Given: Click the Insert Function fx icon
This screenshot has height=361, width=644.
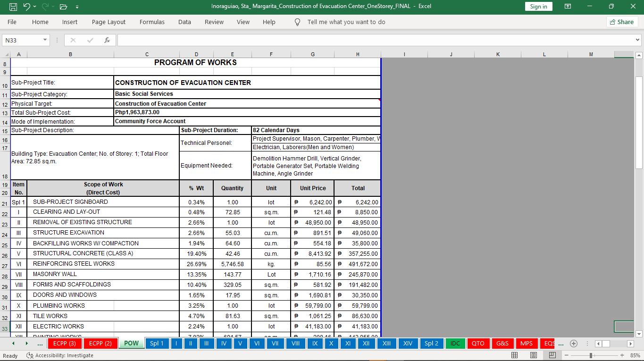Looking at the screenshot, I should [107, 40].
